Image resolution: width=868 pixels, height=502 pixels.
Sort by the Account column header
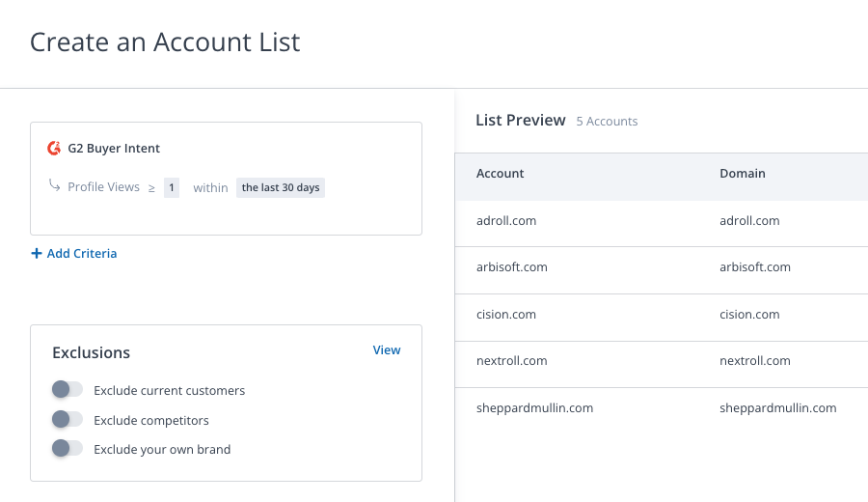tap(501, 174)
